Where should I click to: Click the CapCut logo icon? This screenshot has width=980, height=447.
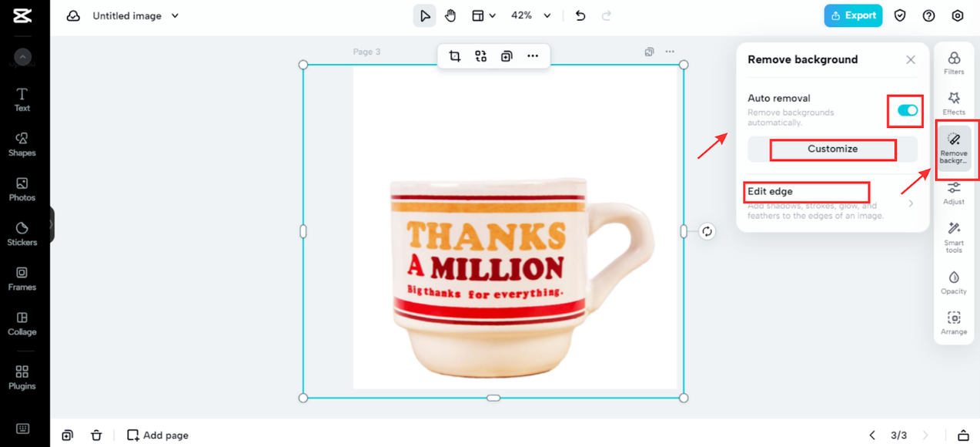coord(22,16)
